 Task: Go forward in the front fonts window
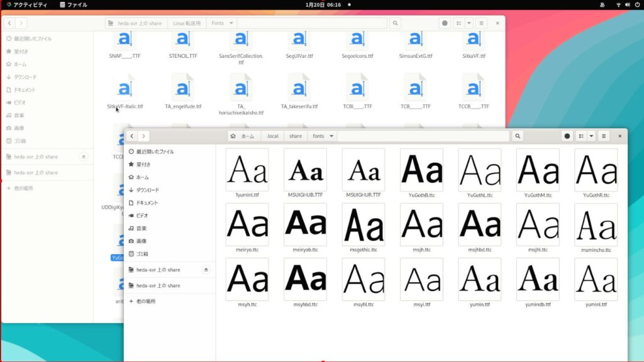tap(143, 136)
